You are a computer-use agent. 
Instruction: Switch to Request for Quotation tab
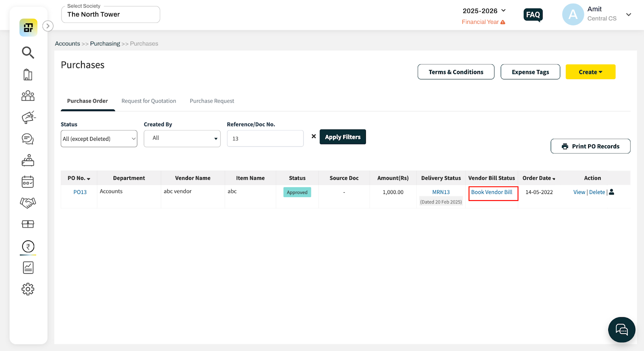149,101
